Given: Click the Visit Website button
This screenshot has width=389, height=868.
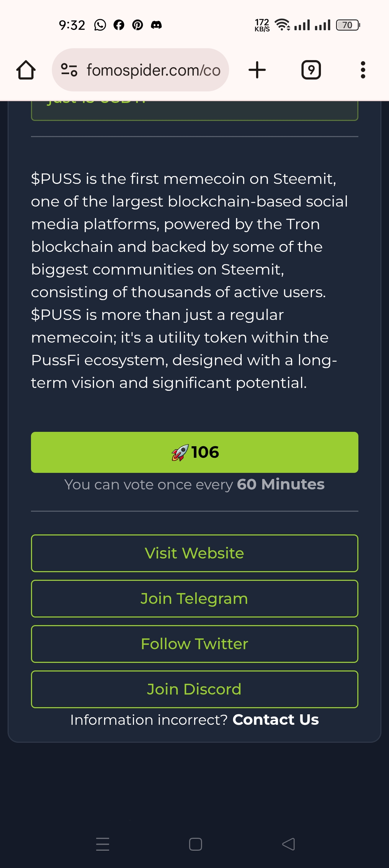Looking at the screenshot, I should click(194, 553).
